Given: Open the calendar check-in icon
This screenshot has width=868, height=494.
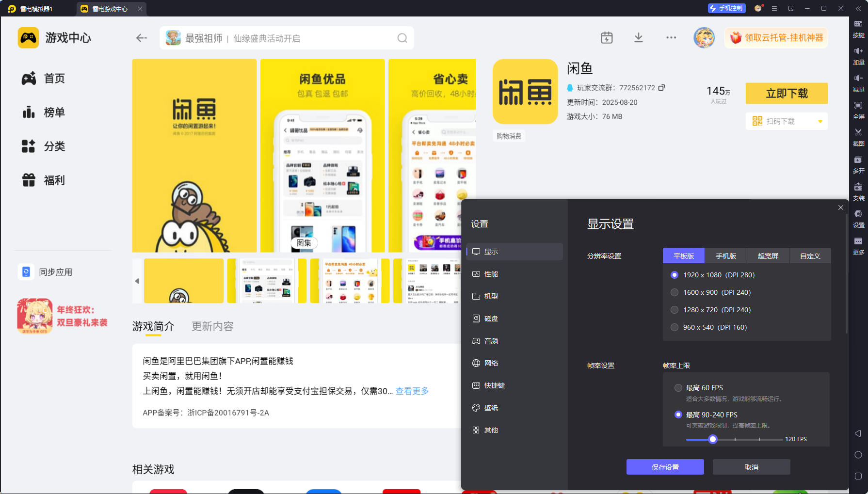Looking at the screenshot, I should (x=607, y=38).
